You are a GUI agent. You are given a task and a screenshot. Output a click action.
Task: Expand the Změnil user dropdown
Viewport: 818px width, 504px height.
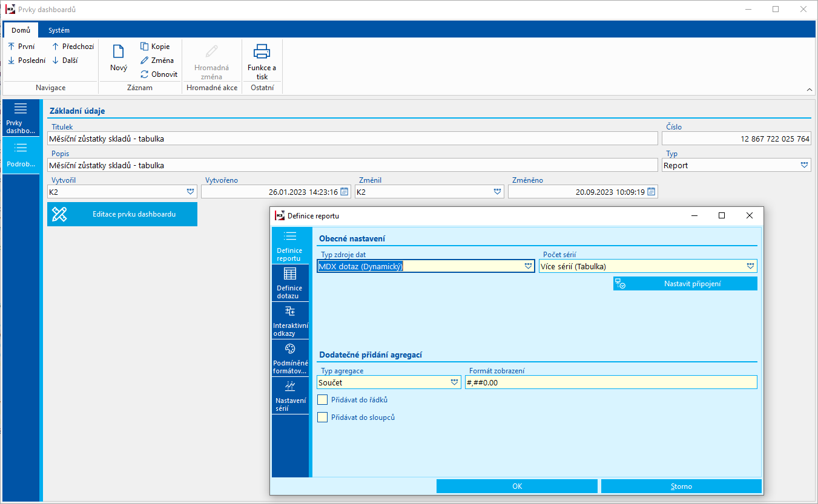pyautogui.click(x=498, y=192)
